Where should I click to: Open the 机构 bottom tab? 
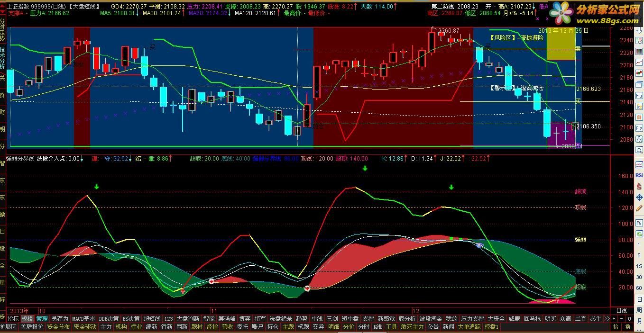[121, 327]
